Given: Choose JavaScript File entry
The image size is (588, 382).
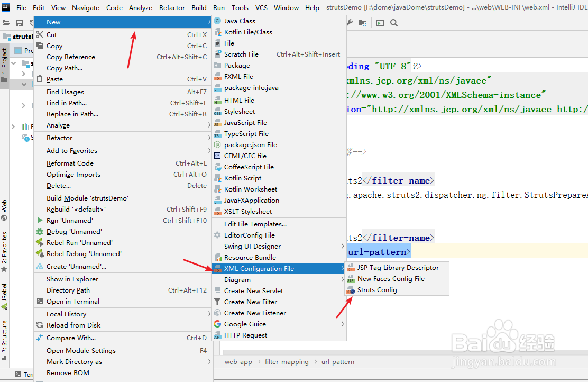Looking at the screenshot, I should click(x=279, y=123).
